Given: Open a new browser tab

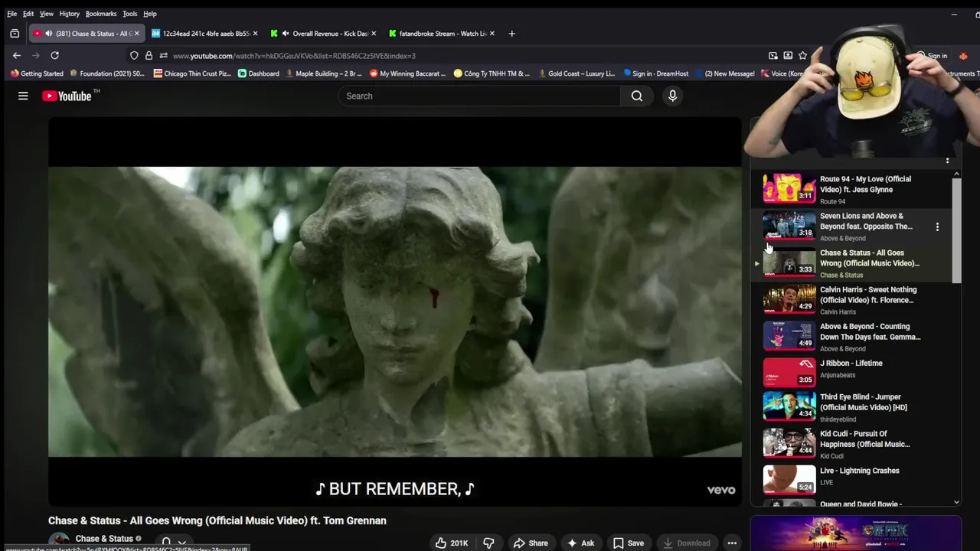Looking at the screenshot, I should pyautogui.click(x=511, y=34).
